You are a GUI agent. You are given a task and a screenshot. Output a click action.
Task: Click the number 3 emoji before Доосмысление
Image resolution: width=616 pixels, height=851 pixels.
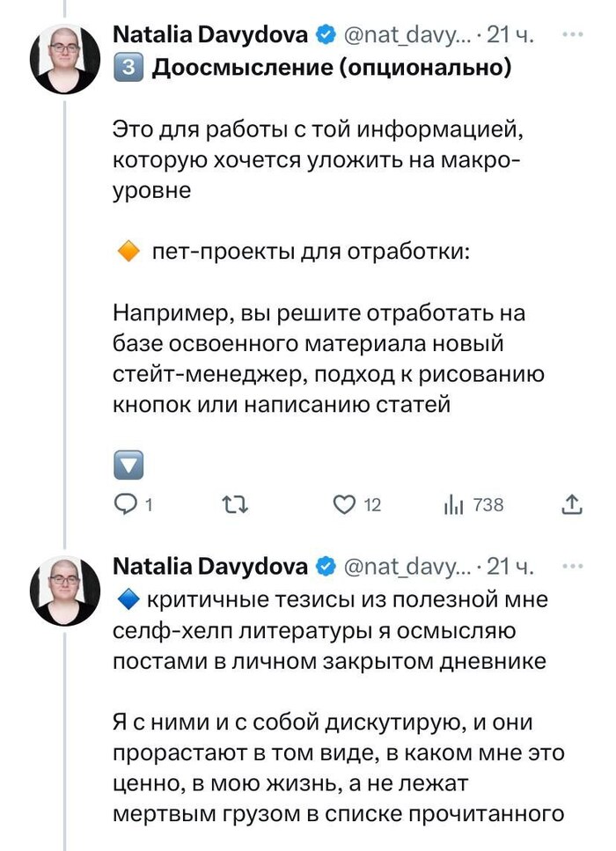(128, 69)
